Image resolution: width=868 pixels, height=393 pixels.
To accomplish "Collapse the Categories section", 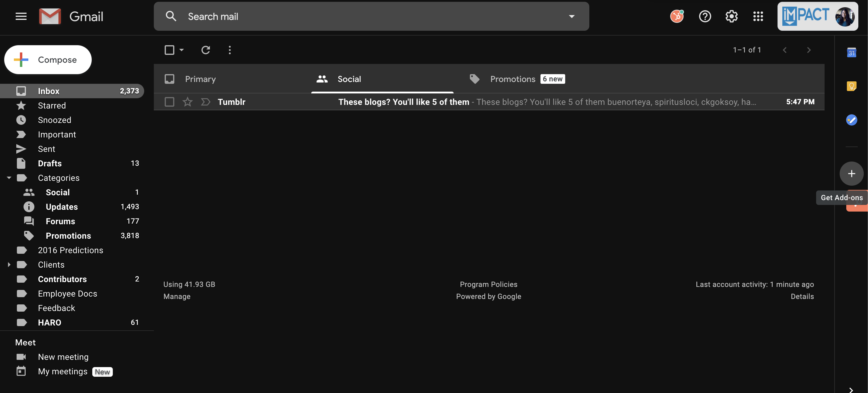I will pyautogui.click(x=8, y=178).
